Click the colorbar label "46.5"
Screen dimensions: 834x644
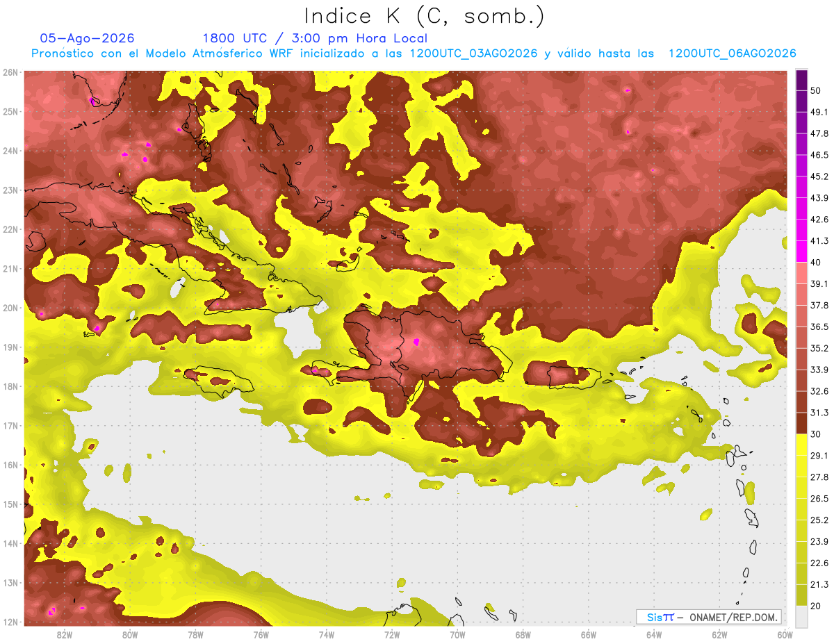[819, 155]
